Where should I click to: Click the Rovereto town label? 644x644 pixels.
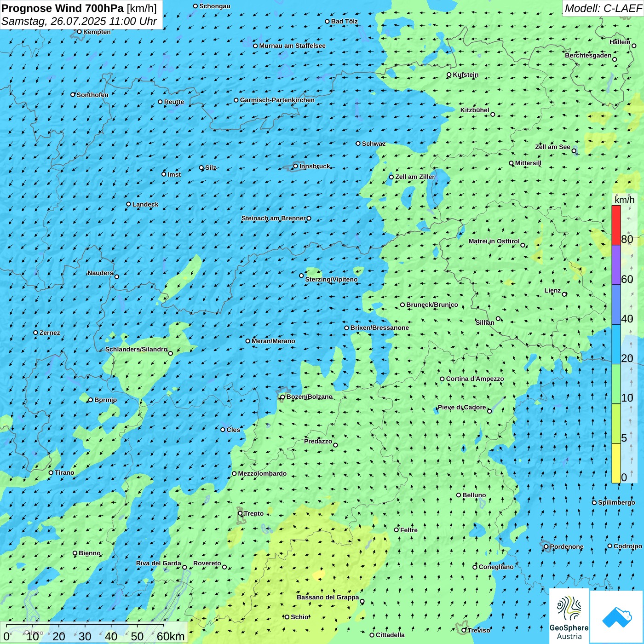tap(207, 563)
